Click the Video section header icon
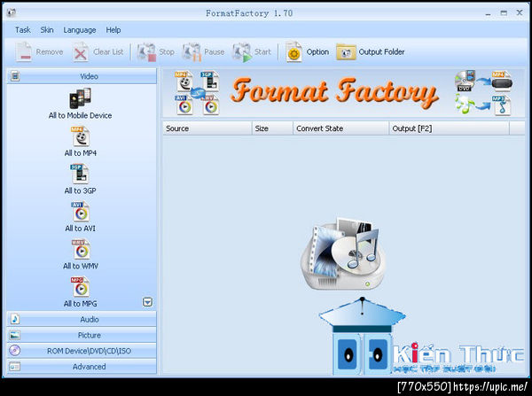The image size is (532, 396). pyautogui.click(x=15, y=76)
